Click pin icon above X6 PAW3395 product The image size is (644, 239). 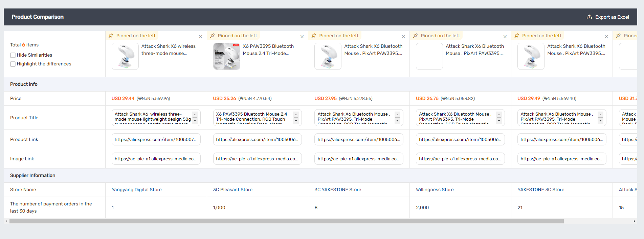pyautogui.click(x=212, y=36)
